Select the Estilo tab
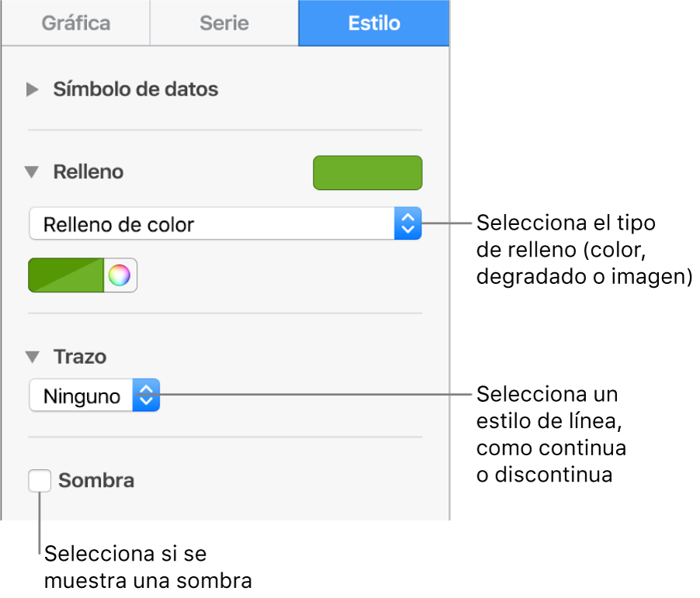Viewport: 700px width, 598px height. [x=374, y=23]
